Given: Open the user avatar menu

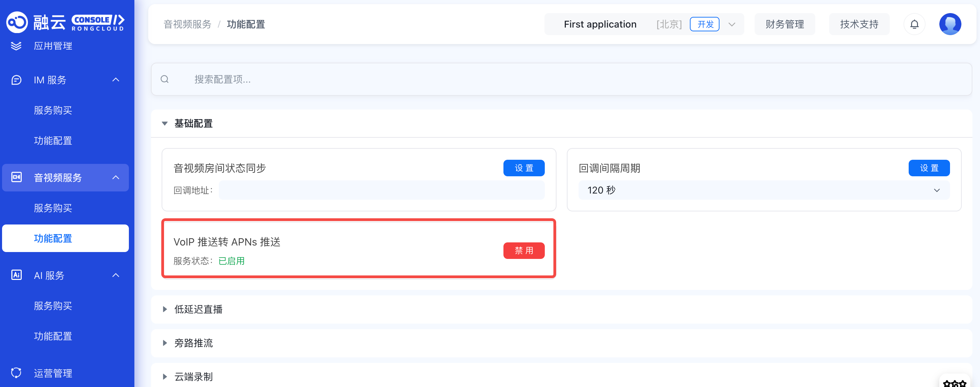Looking at the screenshot, I should click(950, 24).
